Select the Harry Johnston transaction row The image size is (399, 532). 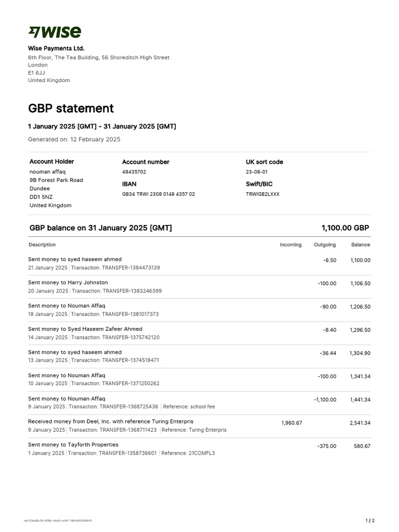click(x=199, y=287)
